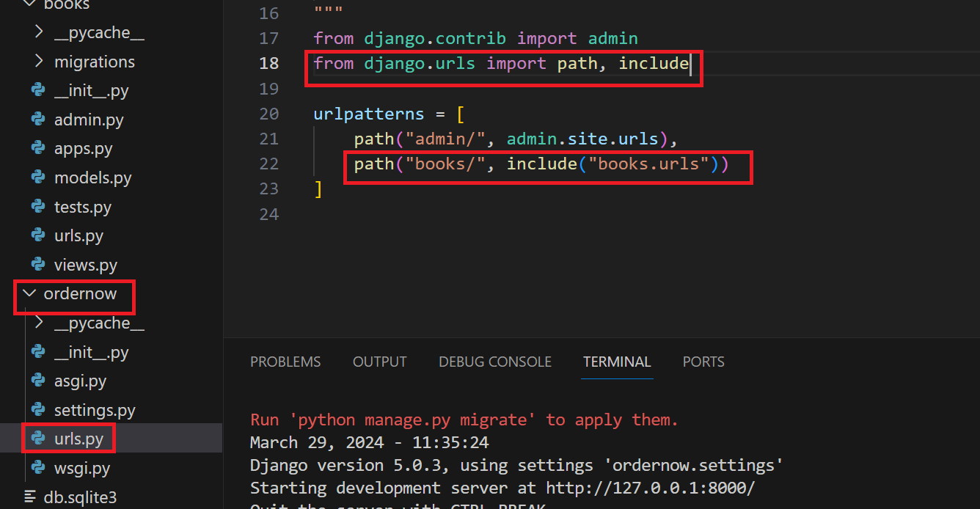980x509 pixels.
Task: Click the Python icon beside models.py
Action: [38, 177]
